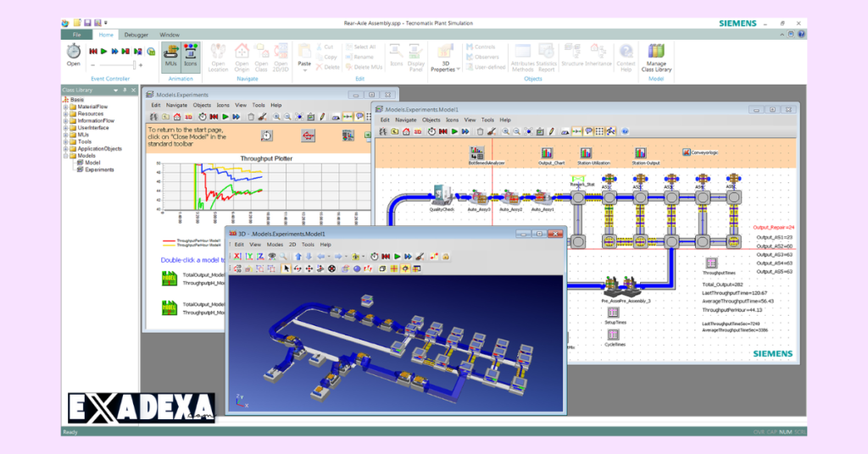
Task: Fast forward the simulation in the ribbon
Action: point(114,52)
